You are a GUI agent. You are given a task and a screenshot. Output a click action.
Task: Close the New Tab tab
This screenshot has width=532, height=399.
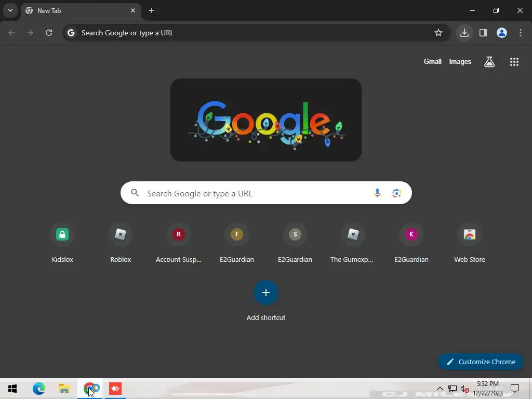(133, 10)
